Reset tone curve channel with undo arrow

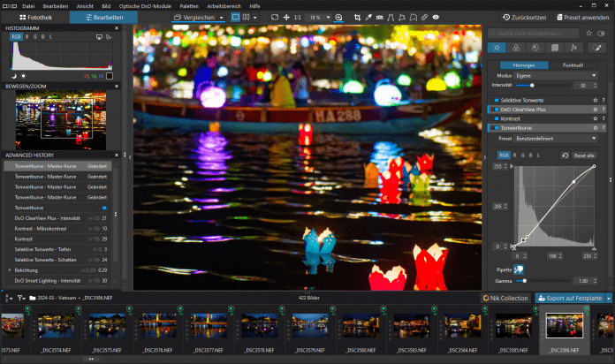coord(566,155)
